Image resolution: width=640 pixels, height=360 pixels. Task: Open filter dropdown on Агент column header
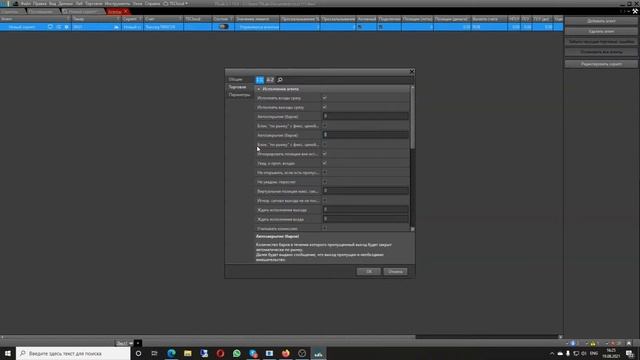pos(68,19)
